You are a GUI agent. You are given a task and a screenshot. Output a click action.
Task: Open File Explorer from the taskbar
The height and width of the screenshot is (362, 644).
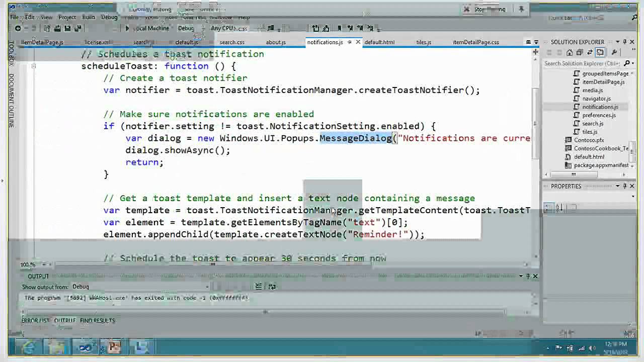[x=57, y=347]
